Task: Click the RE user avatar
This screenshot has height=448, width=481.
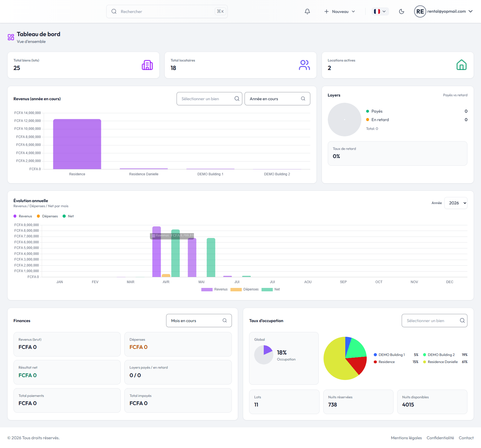Action: [420, 12]
